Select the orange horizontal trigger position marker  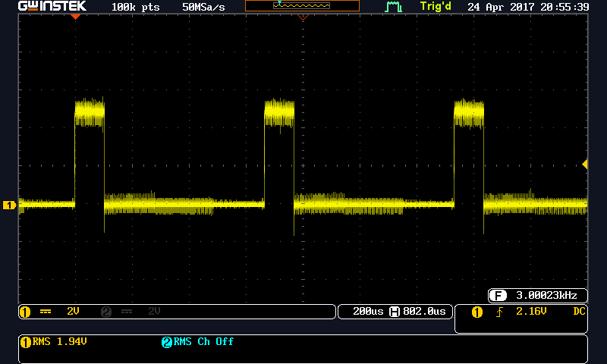(x=75, y=17)
